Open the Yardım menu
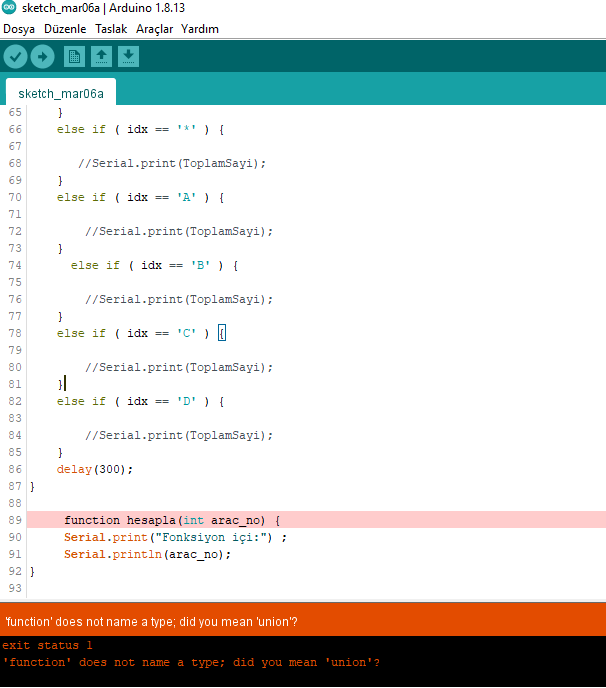606x688 pixels. pyautogui.click(x=200, y=29)
